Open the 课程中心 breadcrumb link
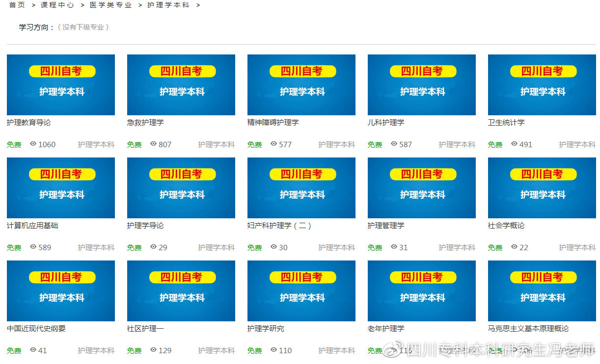This screenshot has height=364, width=600. pyautogui.click(x=57, y=5)
